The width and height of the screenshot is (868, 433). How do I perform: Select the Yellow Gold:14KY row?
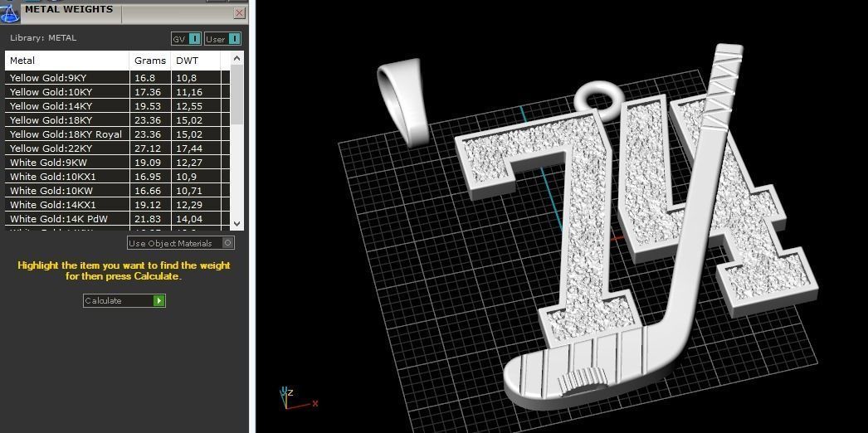(x=117, y=106)
